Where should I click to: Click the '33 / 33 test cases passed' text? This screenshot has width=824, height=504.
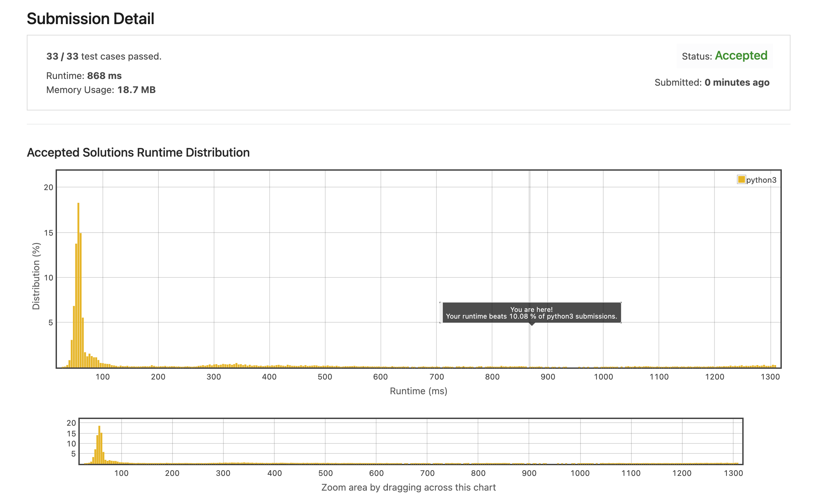coord(104,56)
